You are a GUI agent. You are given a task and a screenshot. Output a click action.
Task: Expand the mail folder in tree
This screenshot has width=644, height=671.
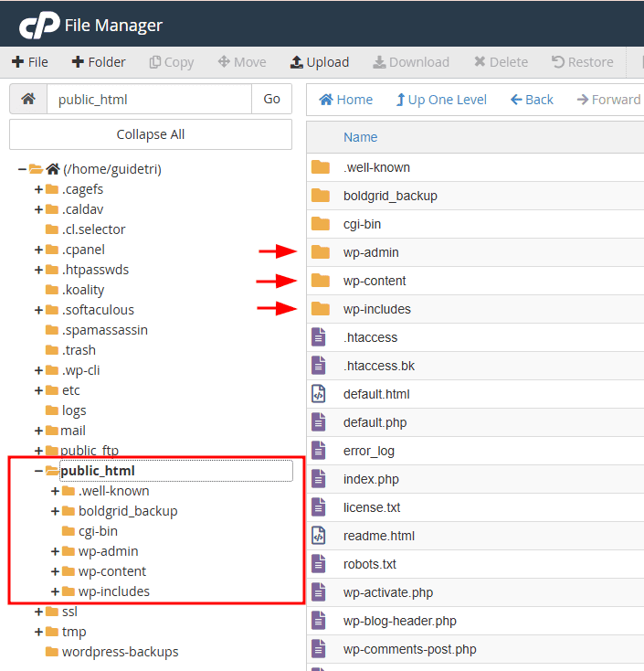click(x=38, y=431)
